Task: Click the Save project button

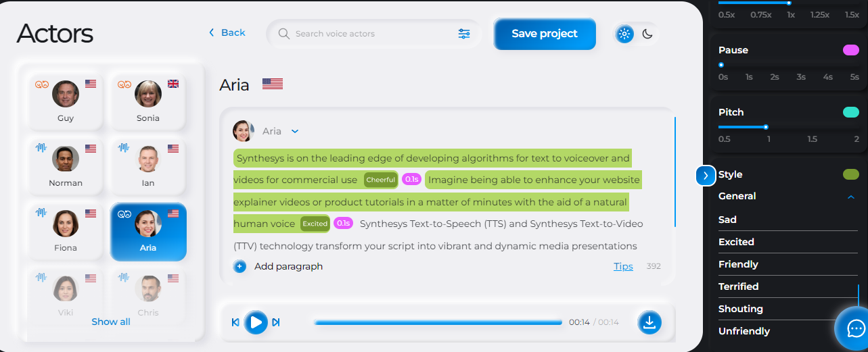Action: [x=545, y=34]
